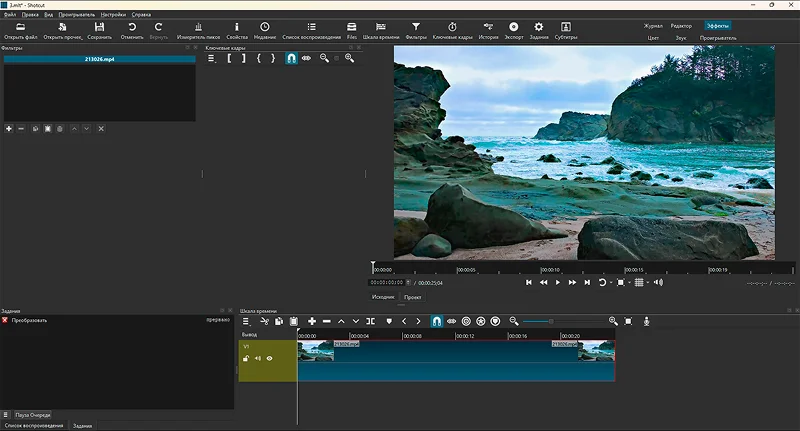Remove selected filter with minus button in Фильтры
Screen dimensions: 800x431
[x=21, y=129]
